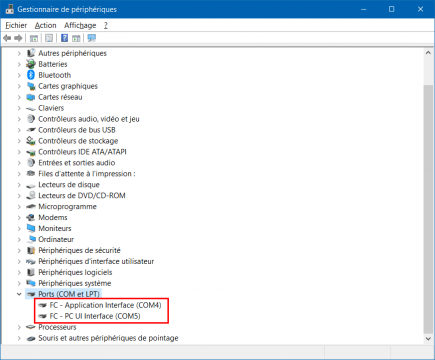This screenshot has width=435, height=360.
Task: Collapse the Ports (COM et LPT) node
Action: 19,294
